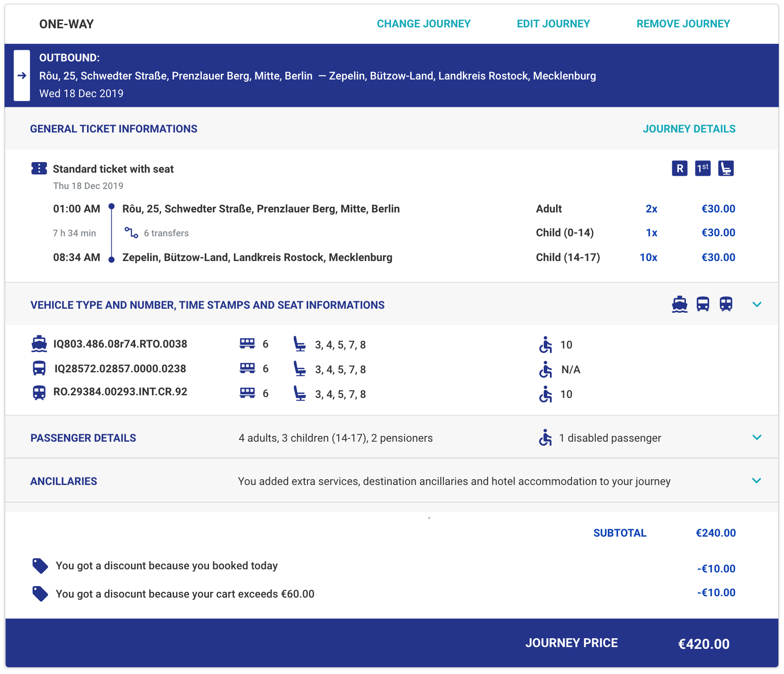Click Vehicle Type and Number section heading
The image size is (784, 674).
[x=208, y=305]
